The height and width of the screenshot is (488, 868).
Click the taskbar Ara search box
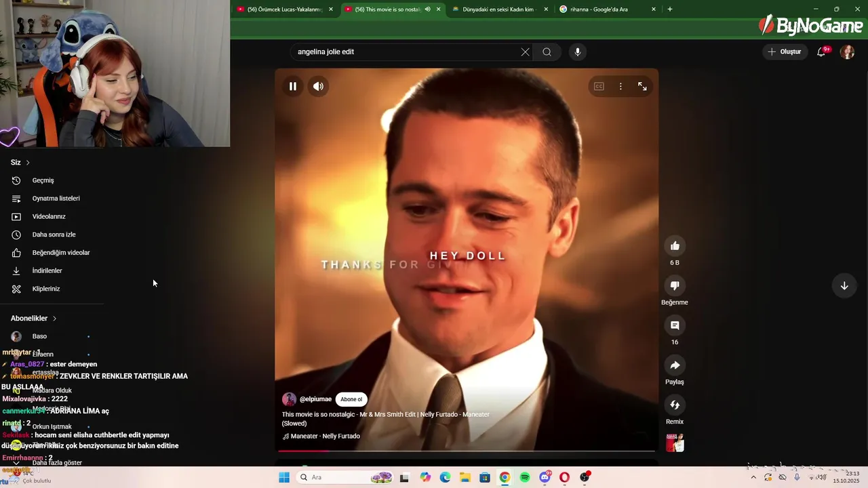coord(346,477)
